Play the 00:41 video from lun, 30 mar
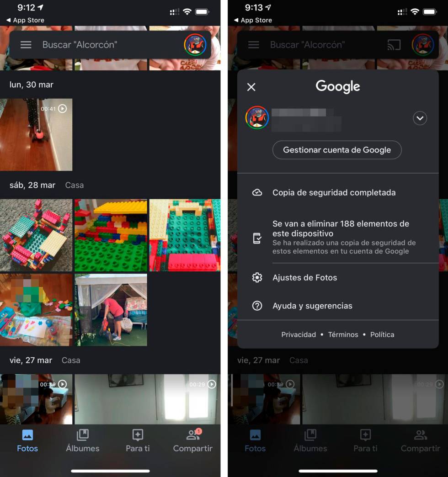 coord(36,134)
